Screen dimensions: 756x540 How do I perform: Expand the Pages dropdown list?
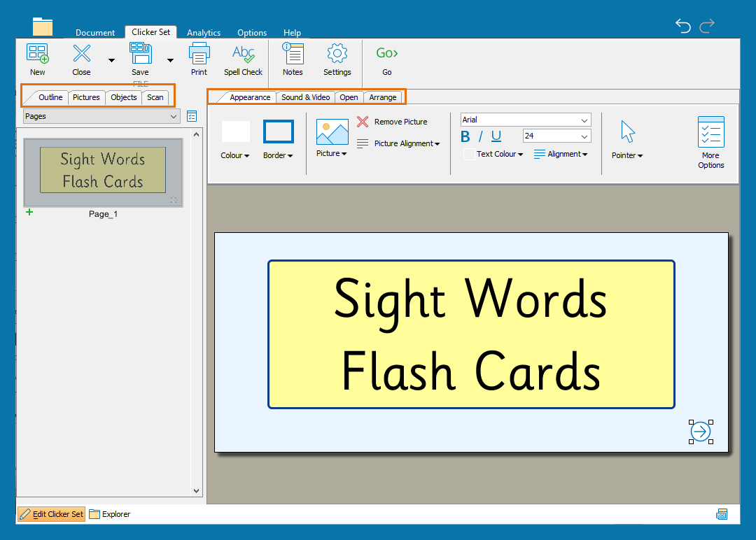[x=174, y=117]
